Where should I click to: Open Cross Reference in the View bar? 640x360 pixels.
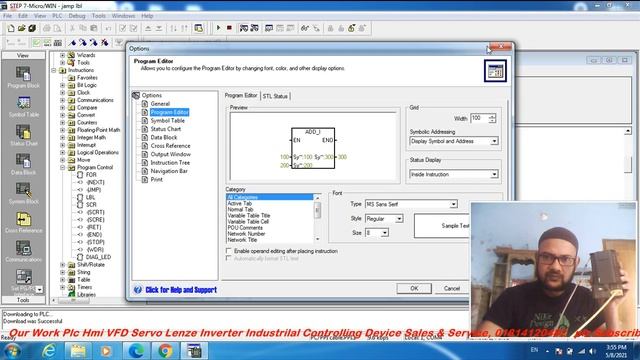(x=23, y=222)
